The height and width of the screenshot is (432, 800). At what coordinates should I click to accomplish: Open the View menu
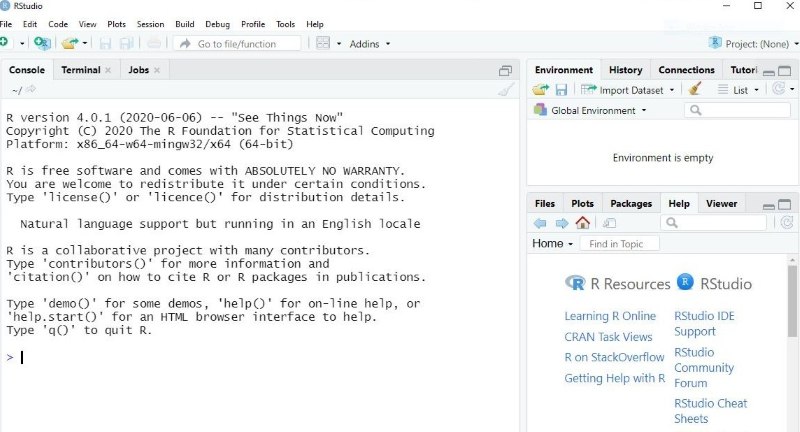(x=87, y=24)
